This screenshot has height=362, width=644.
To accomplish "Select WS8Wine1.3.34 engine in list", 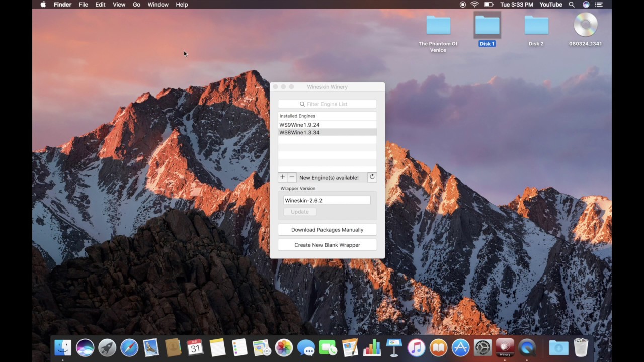I will [328, 132].
